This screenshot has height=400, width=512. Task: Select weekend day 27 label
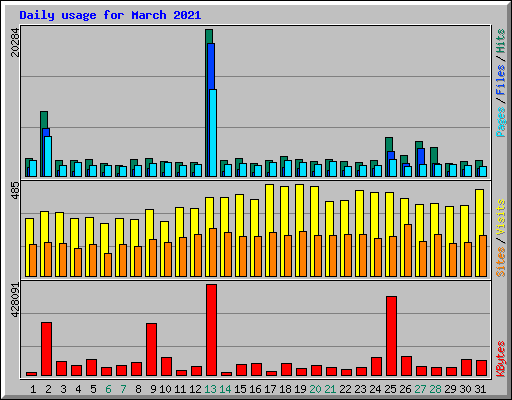[420, 389]
